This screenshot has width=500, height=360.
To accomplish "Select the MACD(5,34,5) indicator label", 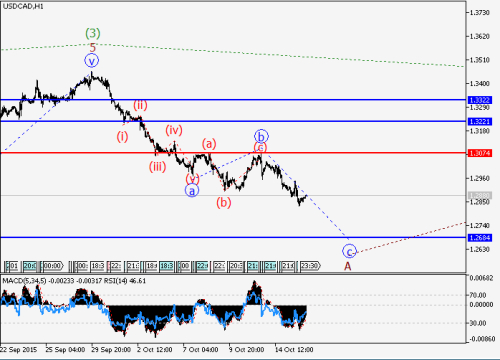I will [x=24, y=281].
